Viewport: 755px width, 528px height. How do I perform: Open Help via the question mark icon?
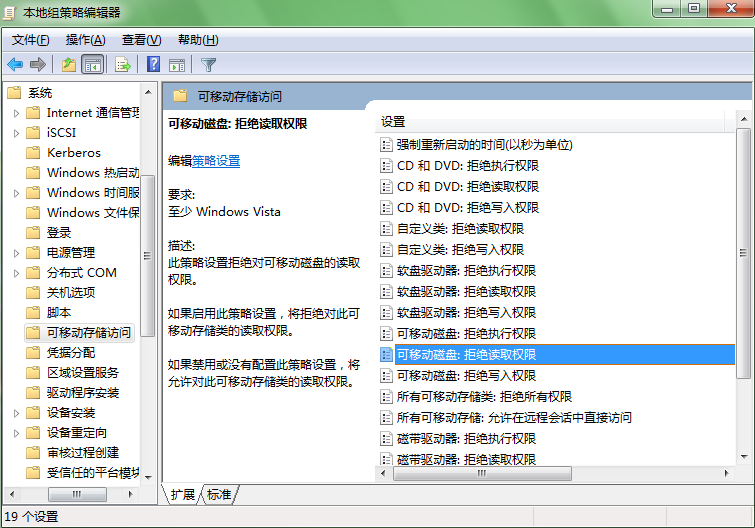coord(153,64)
